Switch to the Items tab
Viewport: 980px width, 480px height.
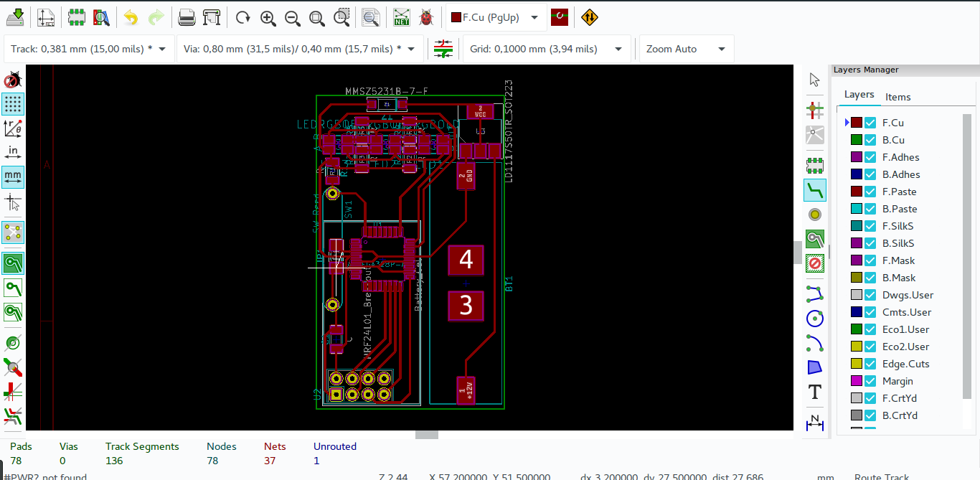pos(897,97)
